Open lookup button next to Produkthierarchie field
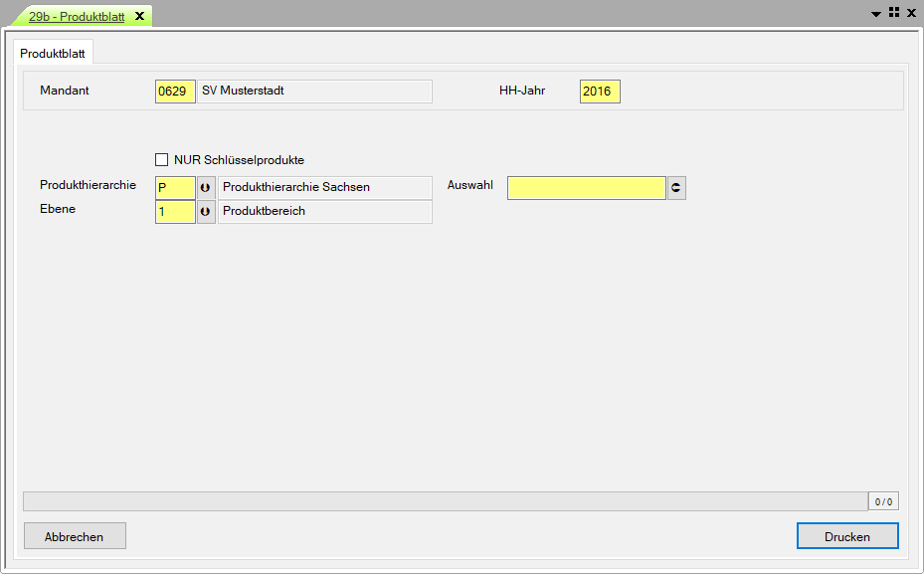The width and height of the screenshot is (924, 574). pos(206,187)
